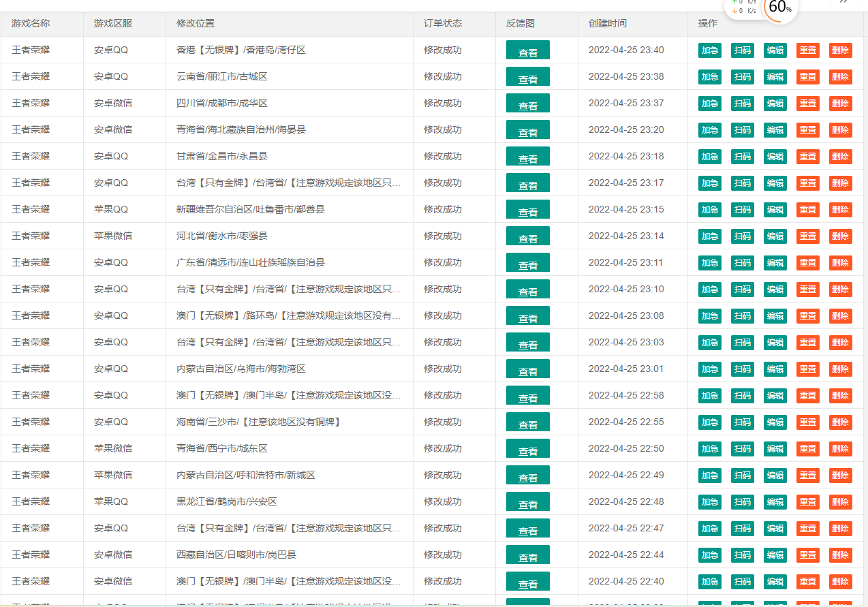Click 重置 on the 22:40 澳门半岛 row
The height and width of the screenshot is (607, 868).
coord(807,582)
